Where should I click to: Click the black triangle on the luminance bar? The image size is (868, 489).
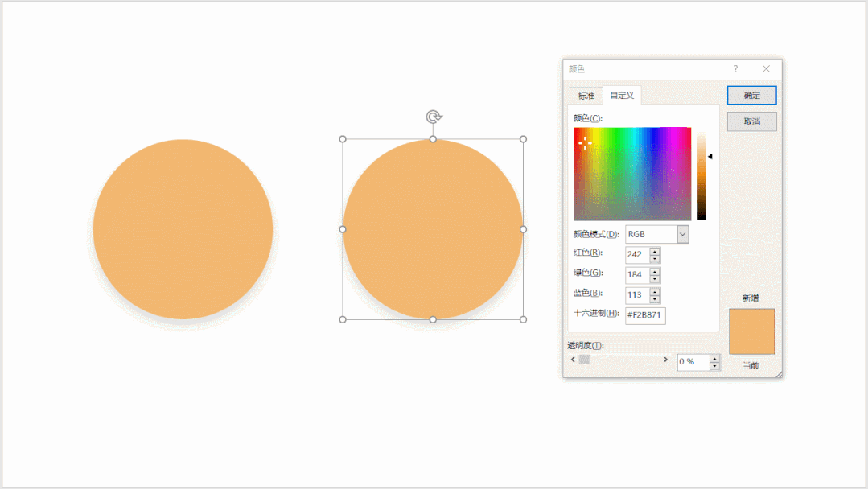pos(710,157)
